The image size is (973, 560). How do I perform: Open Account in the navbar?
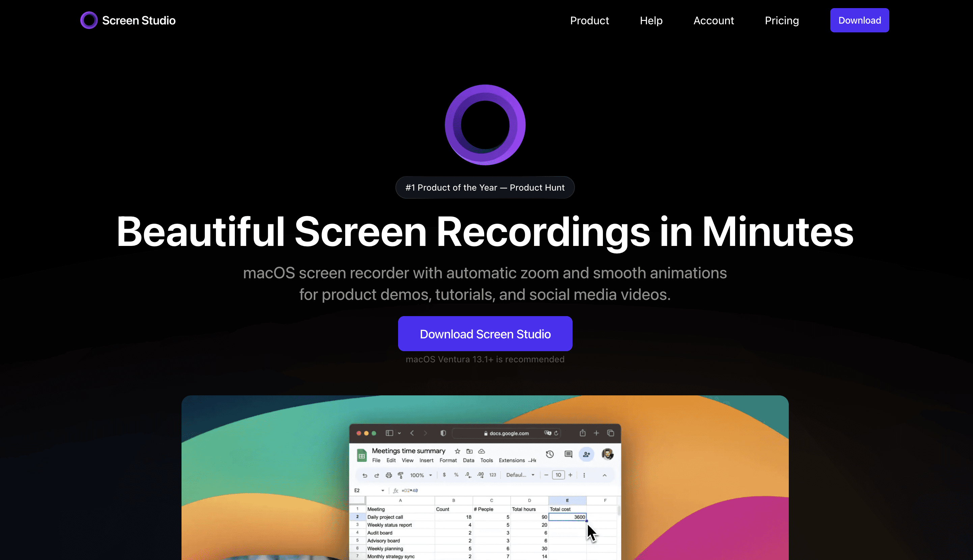(714, 20)
